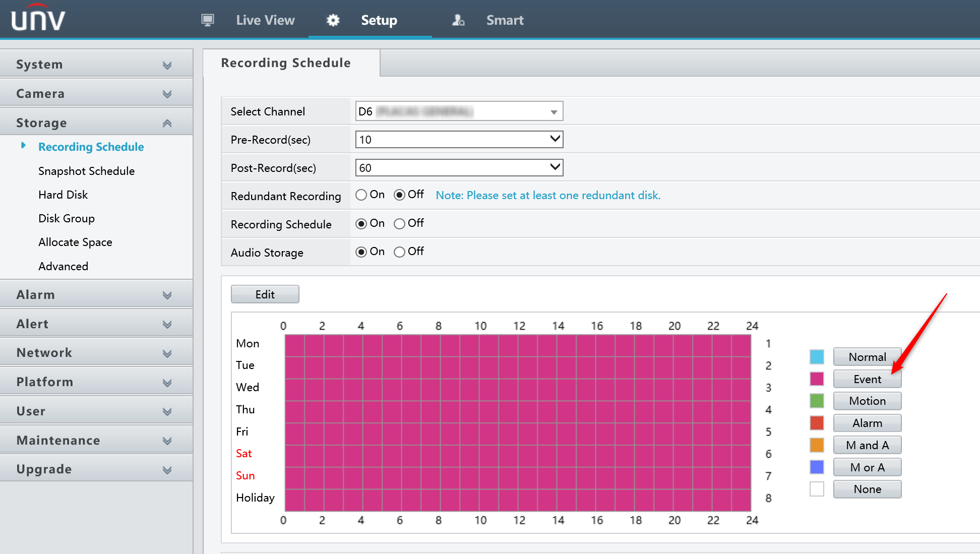Enable Redundant Recording
980x554 pixels.
pos(361,195)
